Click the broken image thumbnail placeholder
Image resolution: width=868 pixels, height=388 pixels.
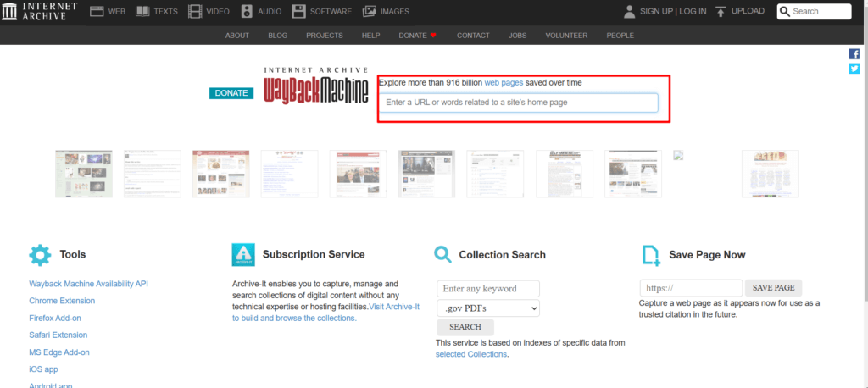click(x=679, y=155)
